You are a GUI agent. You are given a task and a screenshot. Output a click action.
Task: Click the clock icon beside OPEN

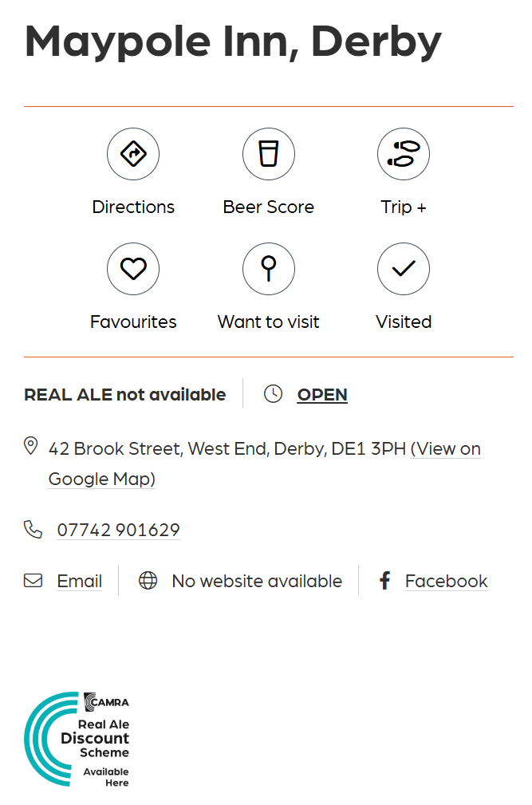click(273, 394)
